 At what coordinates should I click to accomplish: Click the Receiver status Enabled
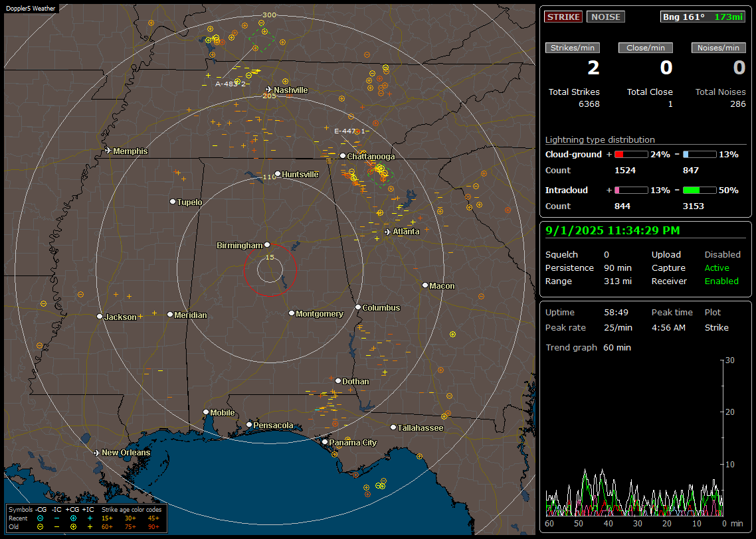(x=721, y=281)
